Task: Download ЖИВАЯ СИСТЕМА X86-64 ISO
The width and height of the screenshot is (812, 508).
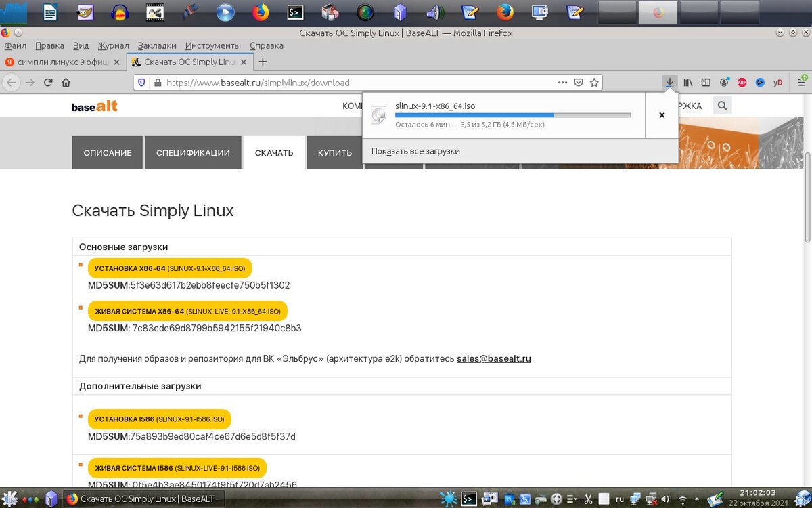Action: [187, 311]
